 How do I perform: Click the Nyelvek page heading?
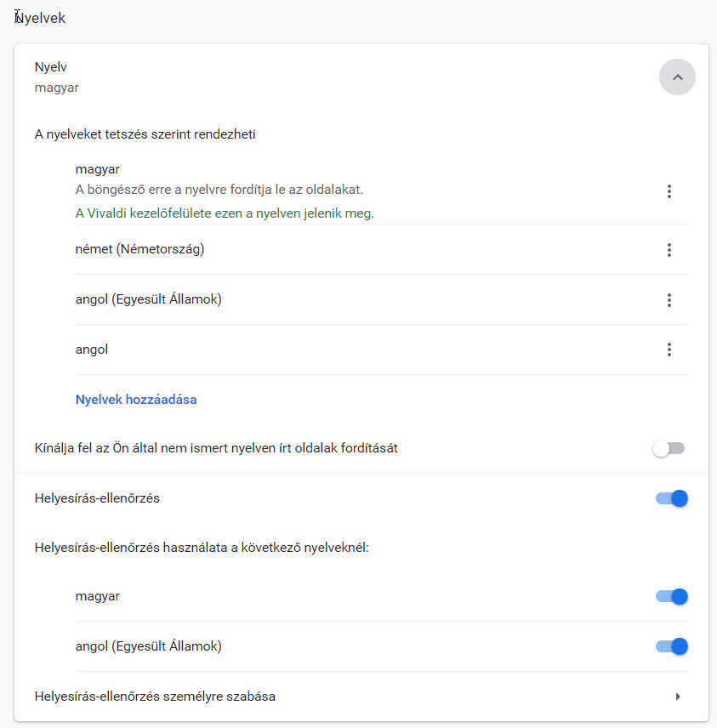[41, 18]
